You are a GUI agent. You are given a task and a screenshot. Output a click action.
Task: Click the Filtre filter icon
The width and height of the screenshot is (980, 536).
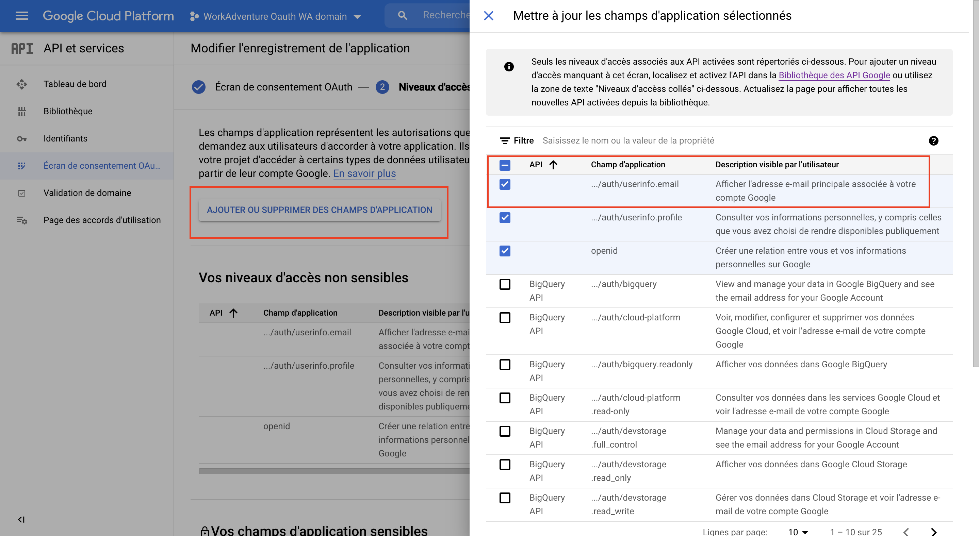tap(505, 140)
